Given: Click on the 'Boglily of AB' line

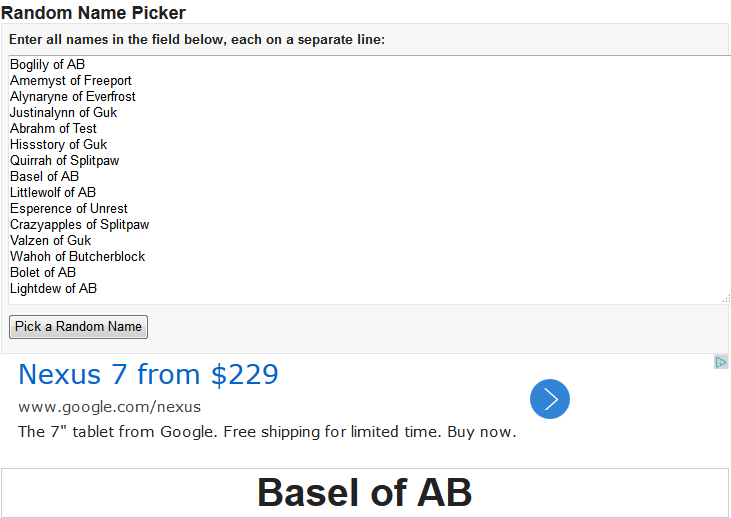Looking at the screenshot, I should click(48, 65).
